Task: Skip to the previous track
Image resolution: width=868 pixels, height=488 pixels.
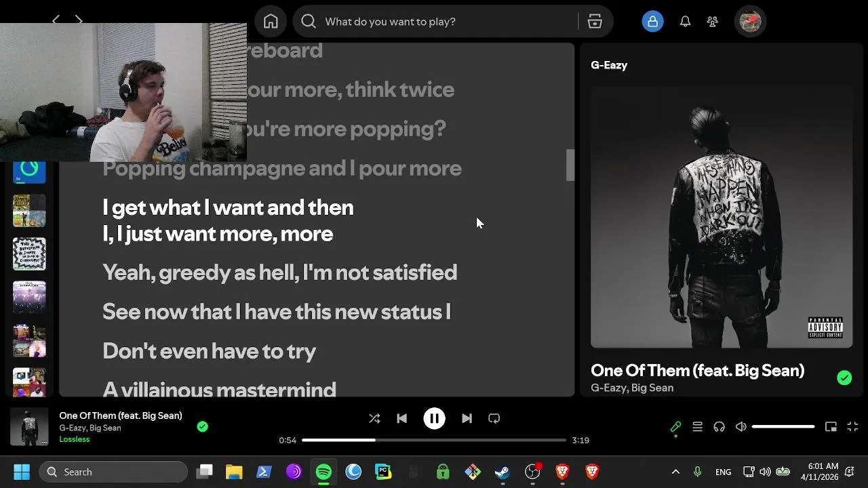Action: pyautogui.click(x=402, y=419)
